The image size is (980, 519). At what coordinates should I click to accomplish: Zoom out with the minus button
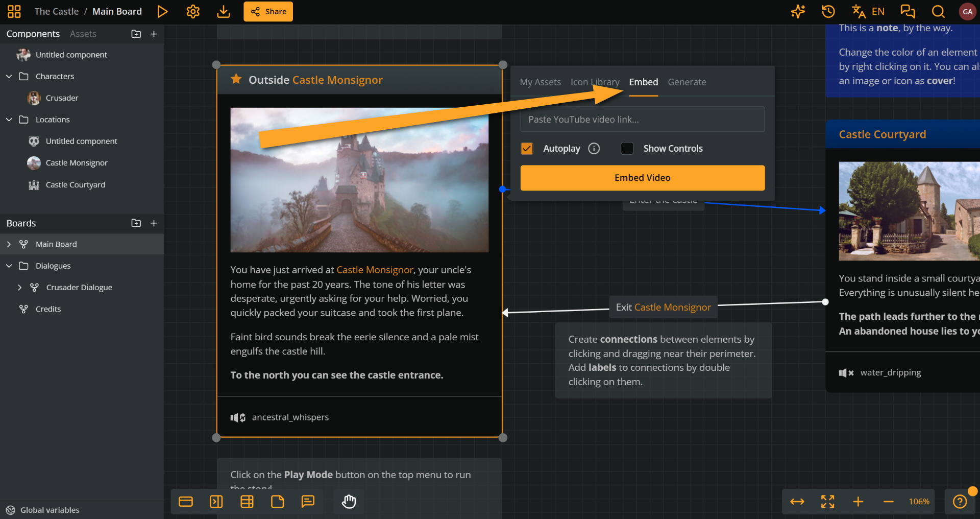tap(889, 502)
